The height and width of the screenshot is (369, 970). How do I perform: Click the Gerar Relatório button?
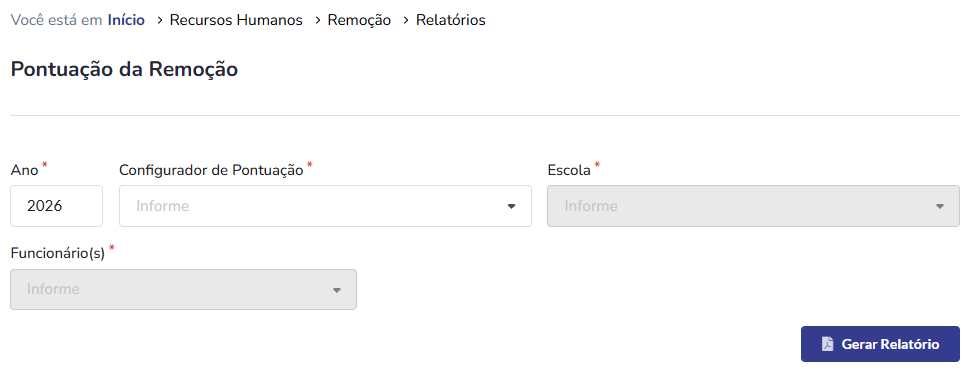click(880, 344)
